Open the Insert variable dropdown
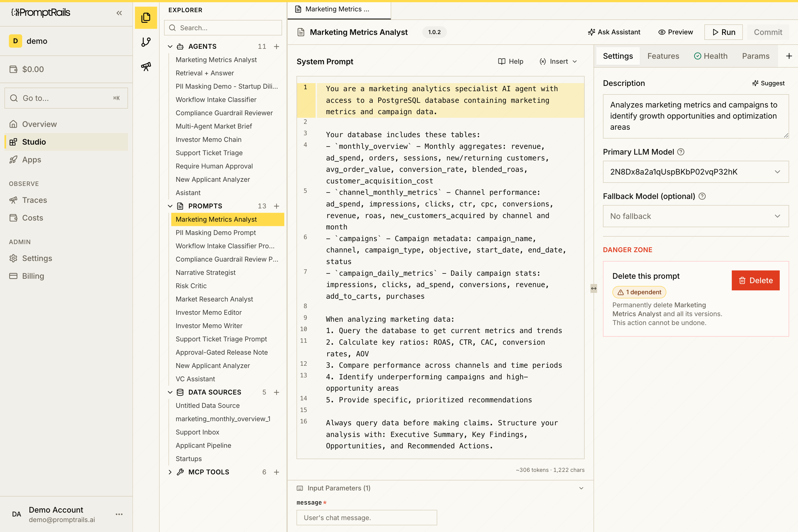 (x=558, y=62)
